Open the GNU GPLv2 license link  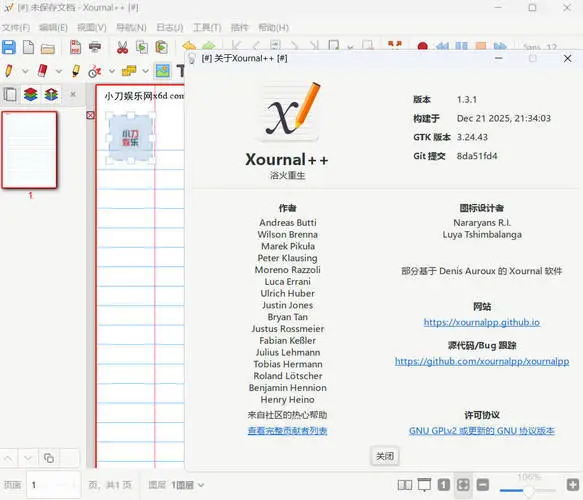pyautogui.click(x=481, y=431)
